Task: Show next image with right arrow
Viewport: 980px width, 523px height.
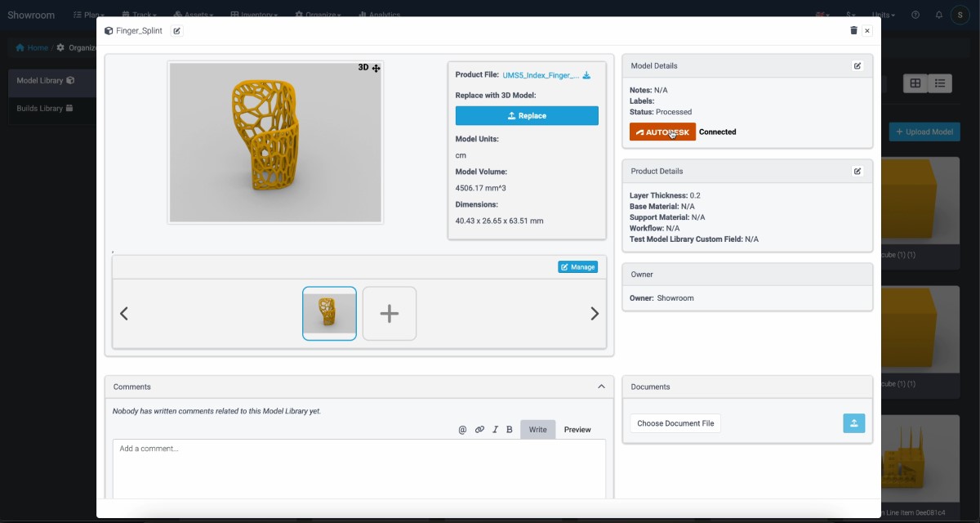Action: [595, 314]
